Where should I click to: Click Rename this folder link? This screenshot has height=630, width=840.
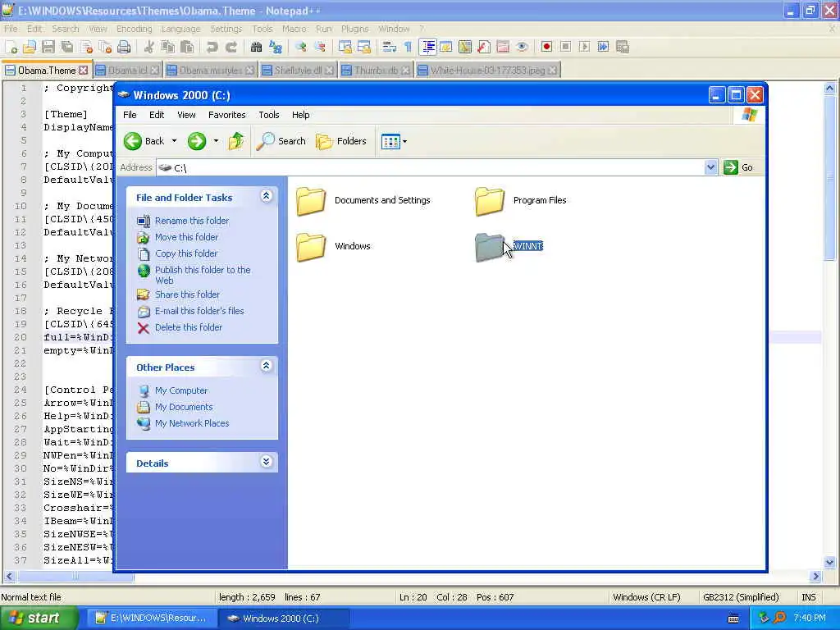[192, 221]
